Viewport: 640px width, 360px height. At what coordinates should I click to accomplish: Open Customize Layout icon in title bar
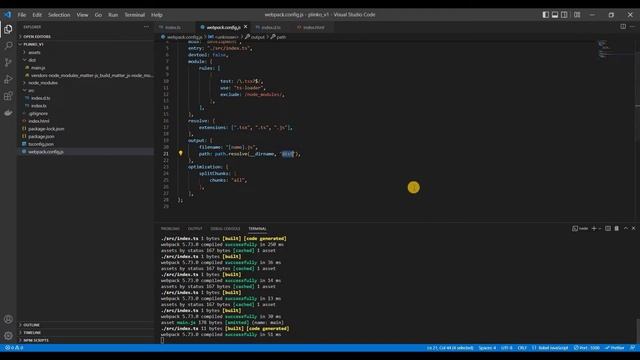point(577,15)
